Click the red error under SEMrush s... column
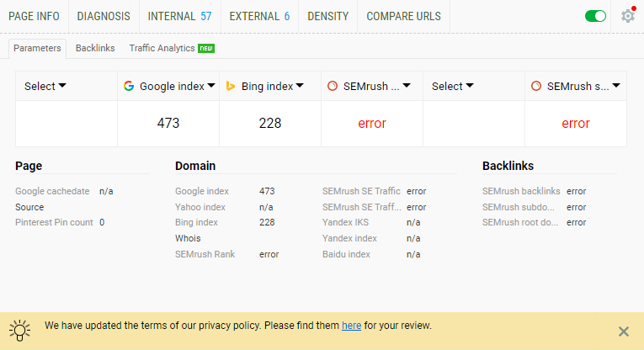 coord(576,123)
